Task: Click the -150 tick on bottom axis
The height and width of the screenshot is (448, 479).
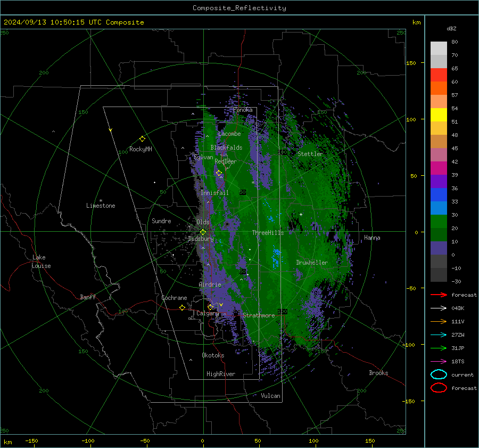Action: pos(31,441)
